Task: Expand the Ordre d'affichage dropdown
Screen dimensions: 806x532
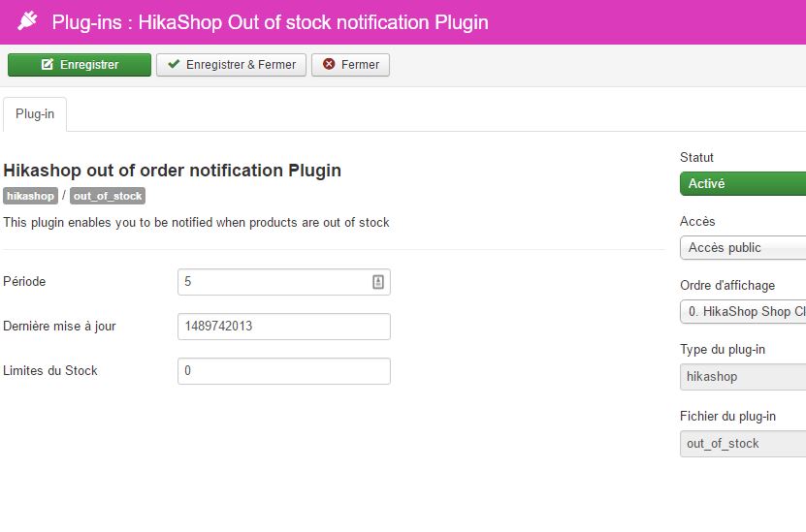Action: pyautogui.click(x=742, y=312)
